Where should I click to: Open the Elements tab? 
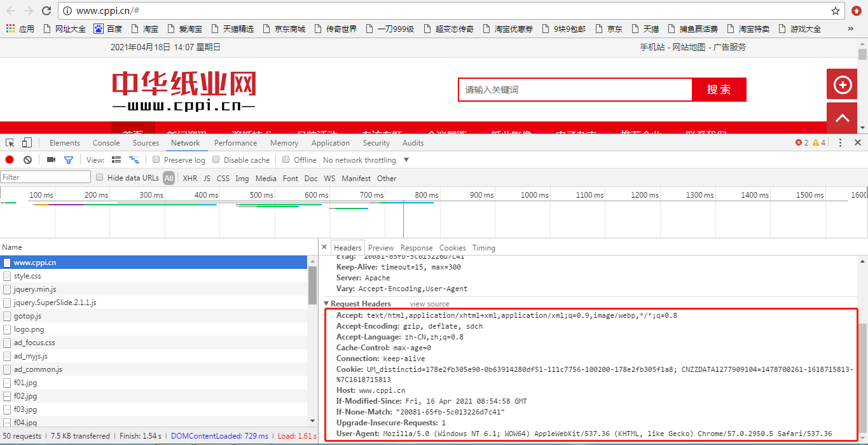click(x=65, y=143)
